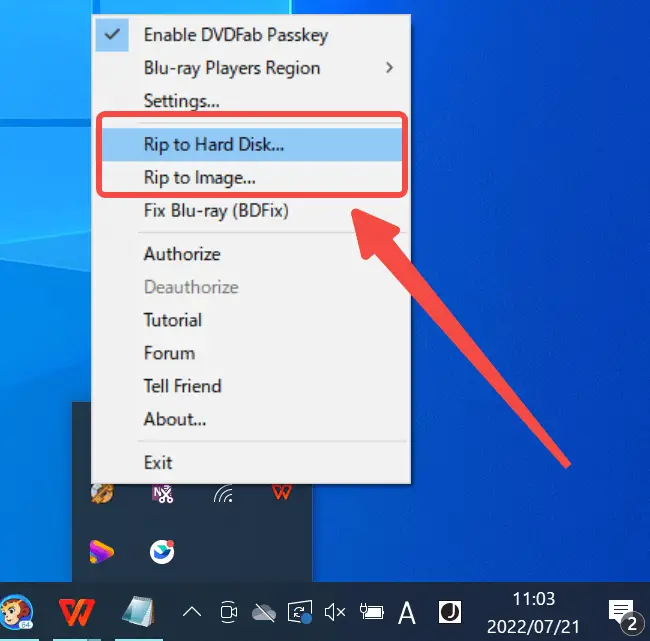Select Rip to Image...
This screenshot has width=650, height=641.
(251, 177)
